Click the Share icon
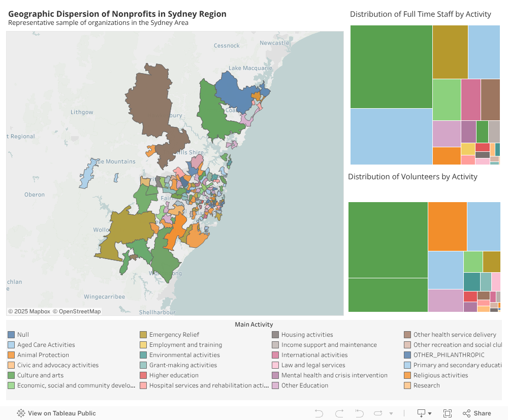This screenshot has width=508, height=420. tap(477, 413)
